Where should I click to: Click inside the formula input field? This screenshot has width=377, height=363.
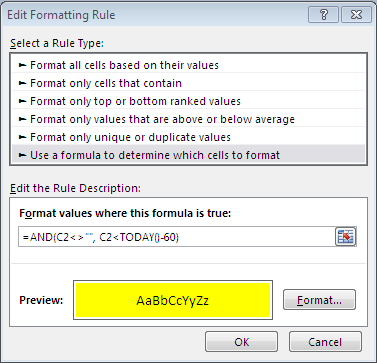click(x=177, y=237)
